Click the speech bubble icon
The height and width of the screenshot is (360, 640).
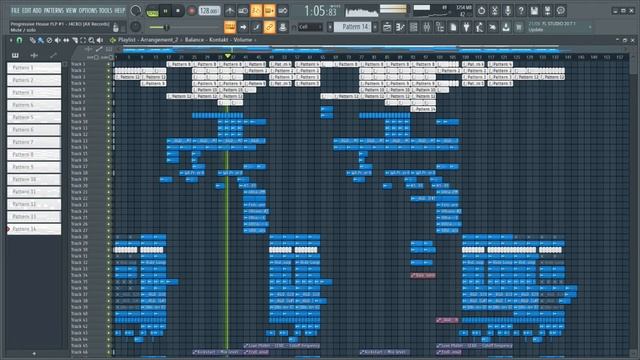(561, 11)
